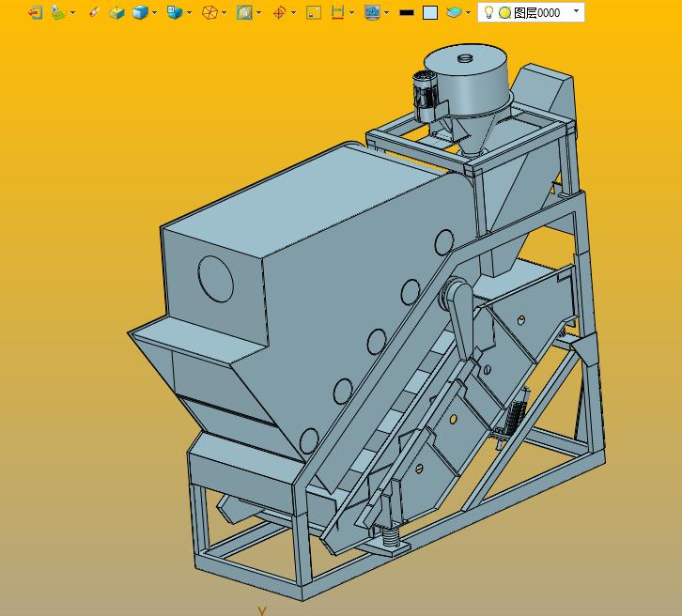The width and height of the screenshot is (682, 616).
Task: Open the monitor display dropdown arrow
Action: coord(386,12)
